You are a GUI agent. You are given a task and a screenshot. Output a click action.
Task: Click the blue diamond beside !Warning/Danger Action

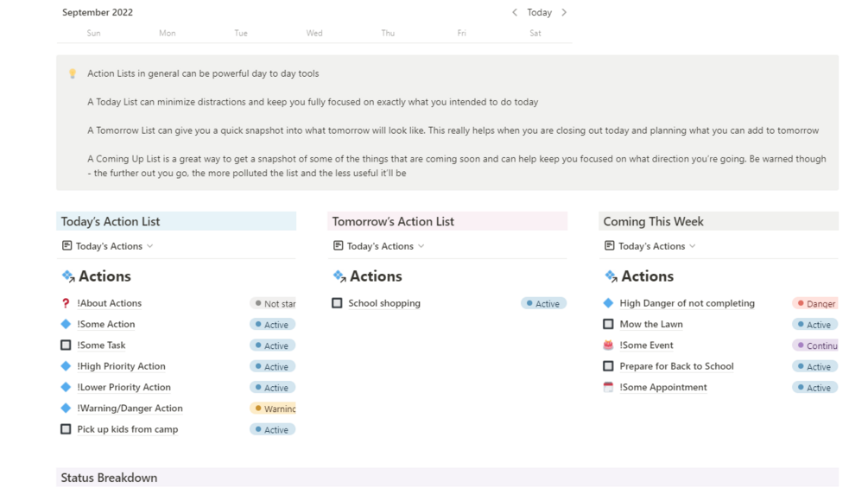66,408
